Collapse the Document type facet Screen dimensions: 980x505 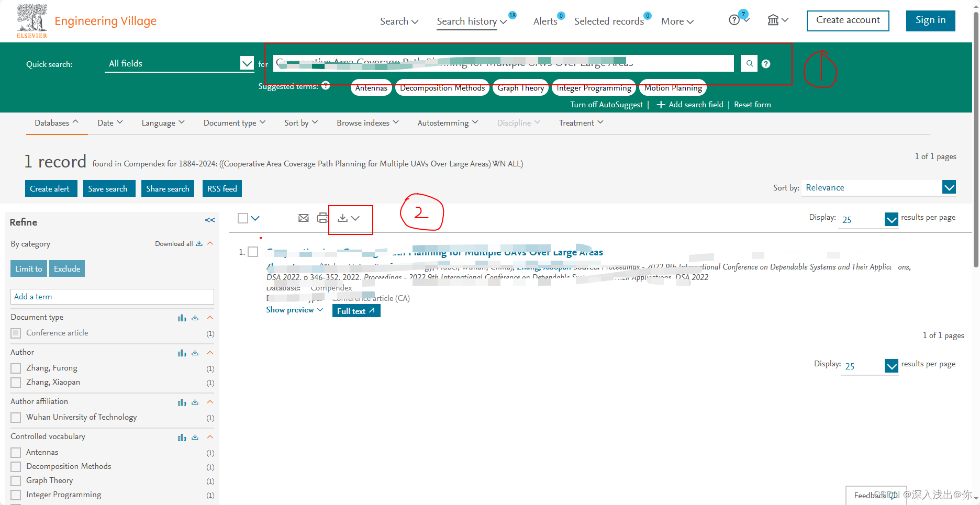[x=210, y=318]
